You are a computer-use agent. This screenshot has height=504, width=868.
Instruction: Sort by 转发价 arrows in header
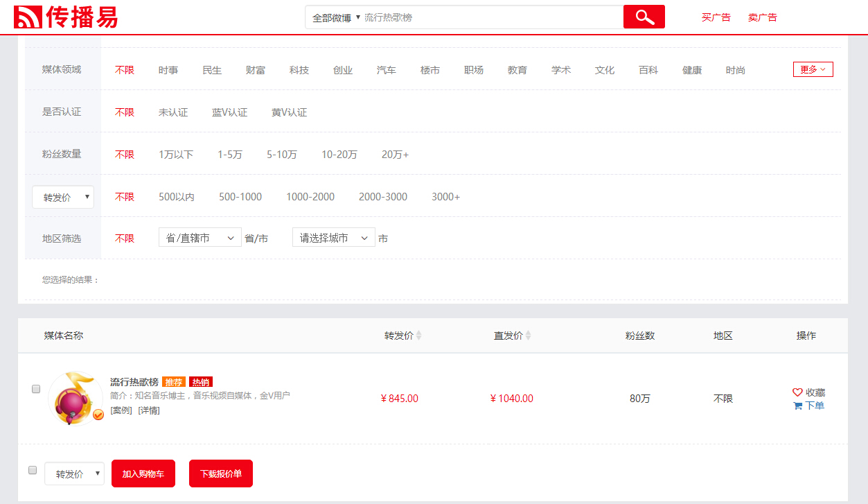coord(418,336)
